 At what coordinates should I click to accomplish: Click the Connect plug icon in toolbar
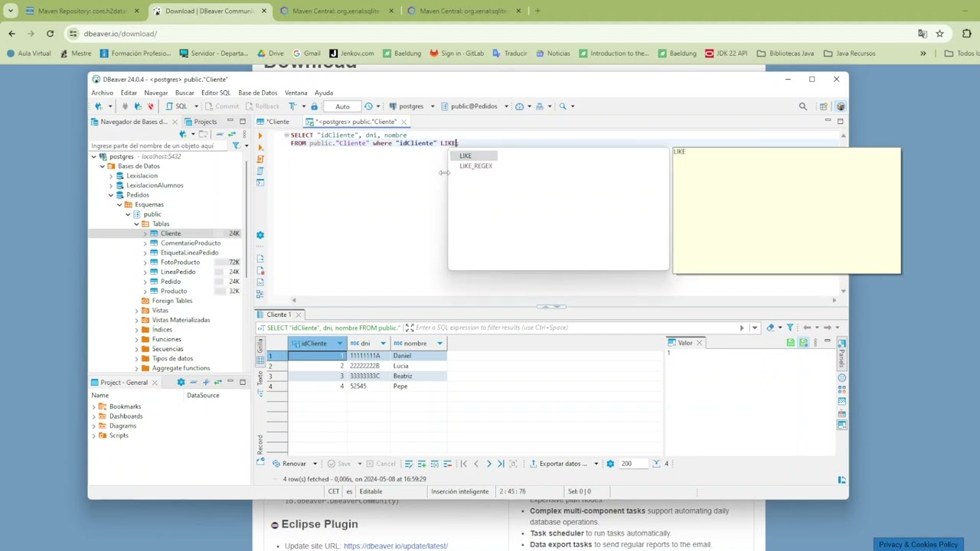click(125, 106)
